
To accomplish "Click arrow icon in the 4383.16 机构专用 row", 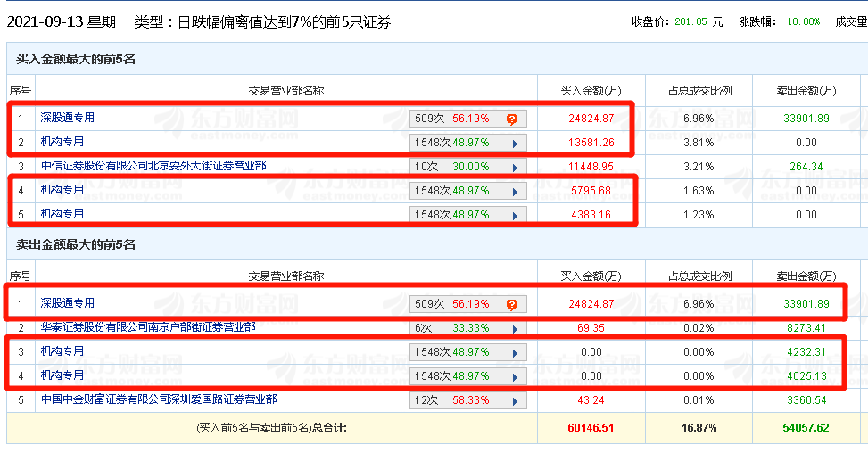I will [x=514, y=215].
